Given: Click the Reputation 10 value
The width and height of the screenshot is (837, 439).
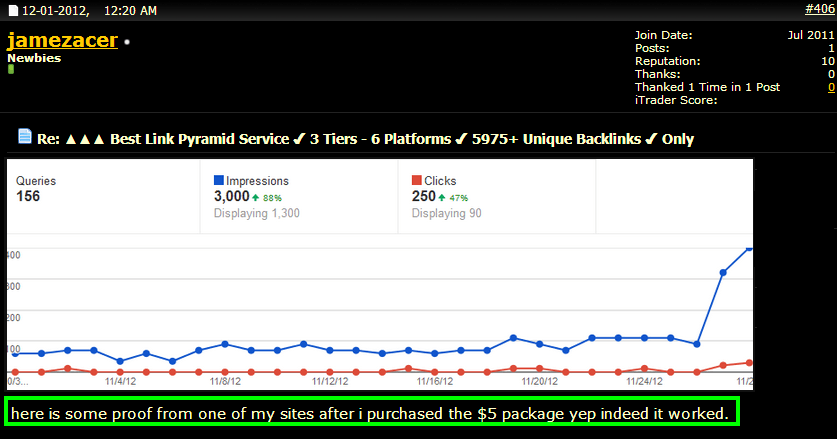Looking at the screenshot, I should tap(828, 61).
